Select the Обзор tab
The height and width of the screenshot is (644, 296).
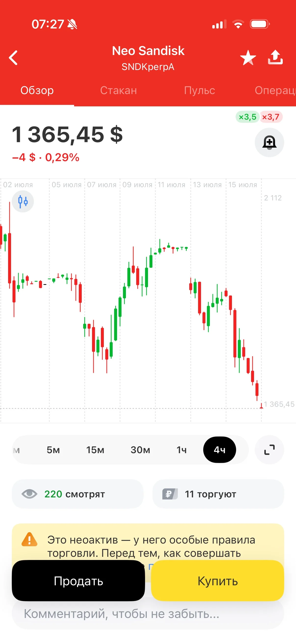pos(37,90)
